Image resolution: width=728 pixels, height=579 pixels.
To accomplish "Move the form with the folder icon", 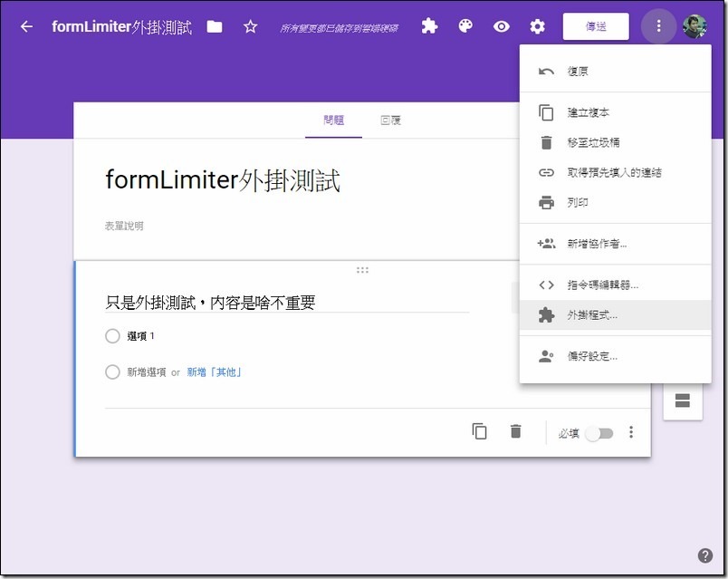I will pyautogui.click(x=214, y=26).
